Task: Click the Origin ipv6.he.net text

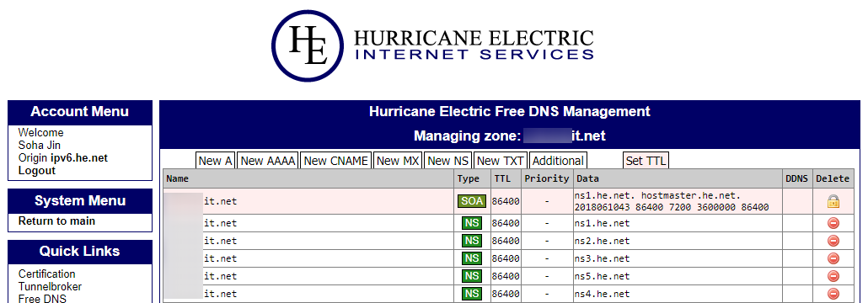Action: (62, 158)
